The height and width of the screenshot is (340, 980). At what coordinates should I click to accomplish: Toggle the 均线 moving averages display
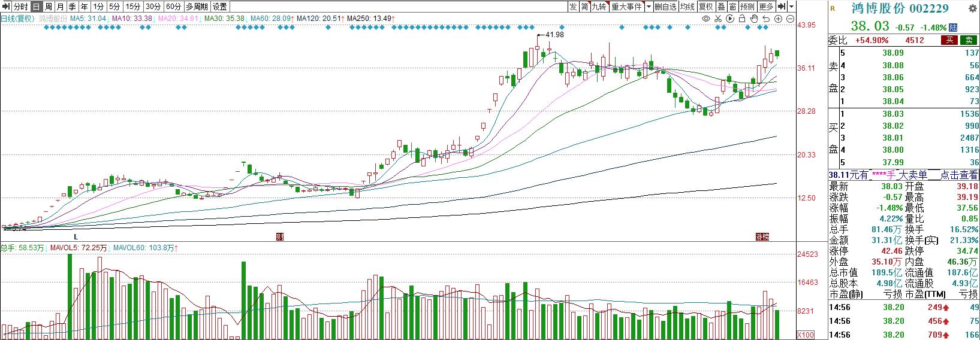(x=687, y=7)
